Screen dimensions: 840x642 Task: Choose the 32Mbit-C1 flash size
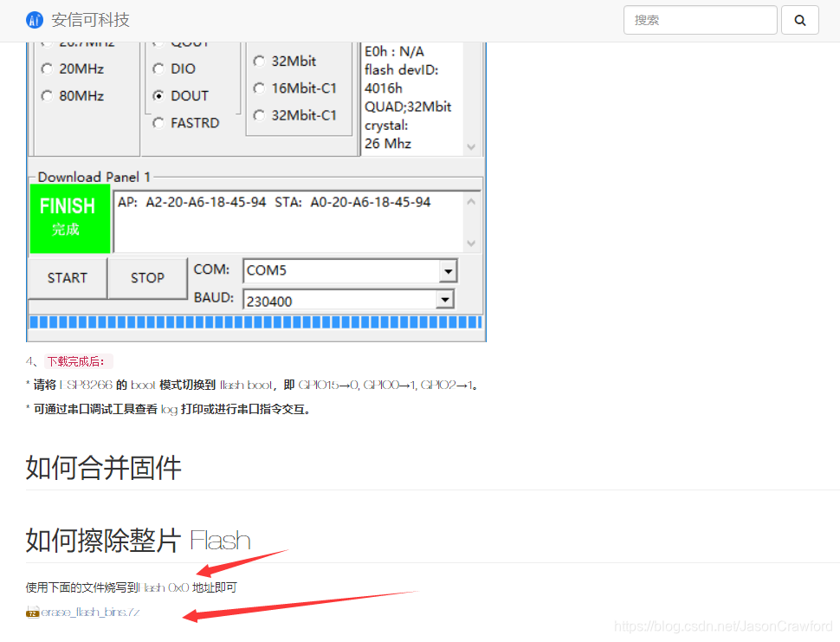[259, 115]
